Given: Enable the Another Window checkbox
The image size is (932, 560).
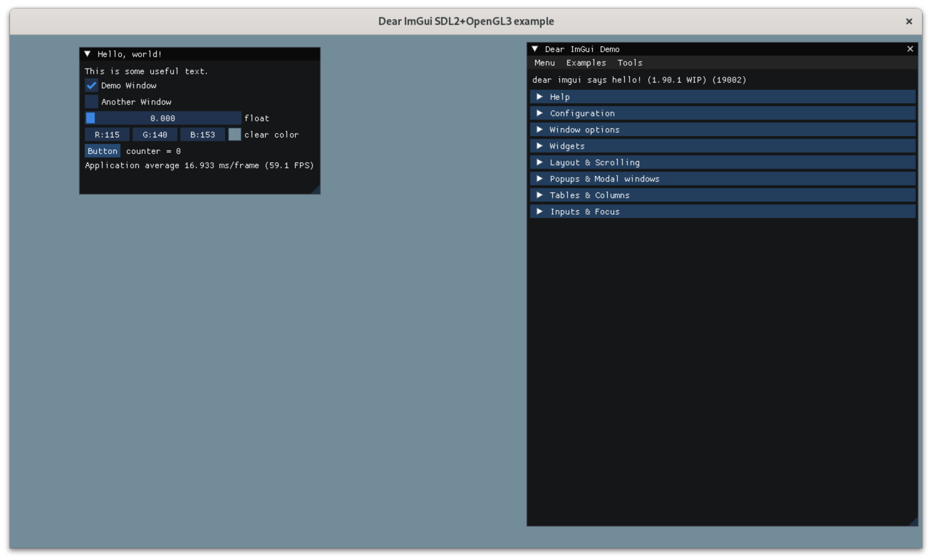Looking at the screenshot, I should 91,102.
